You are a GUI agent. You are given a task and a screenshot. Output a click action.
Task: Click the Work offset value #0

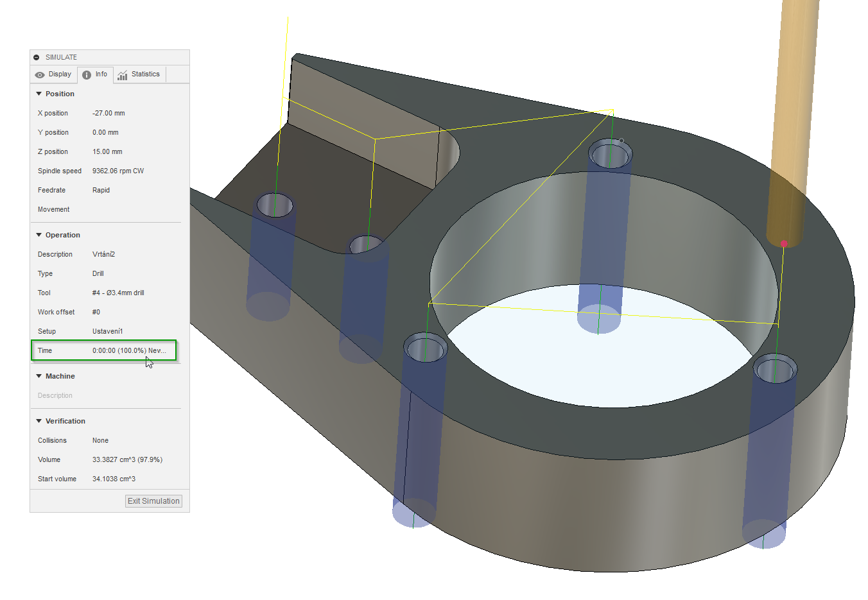click(x=96, y=312)
